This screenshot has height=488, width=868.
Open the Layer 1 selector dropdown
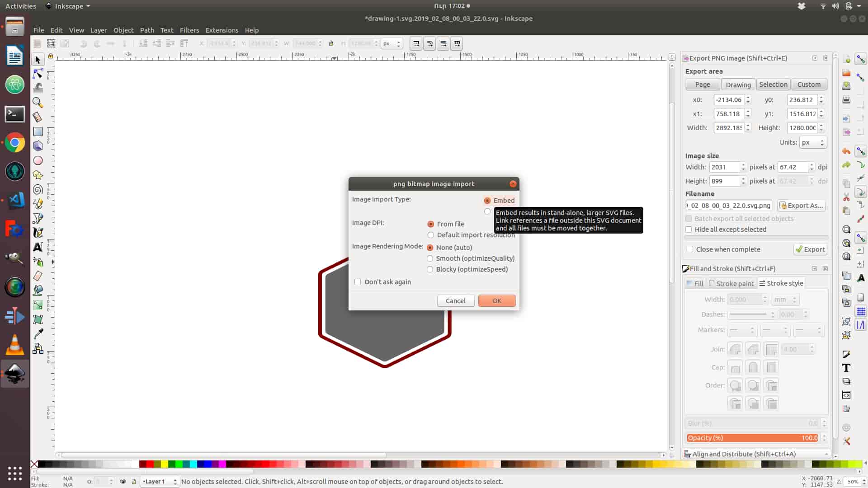tap(160, 482)
